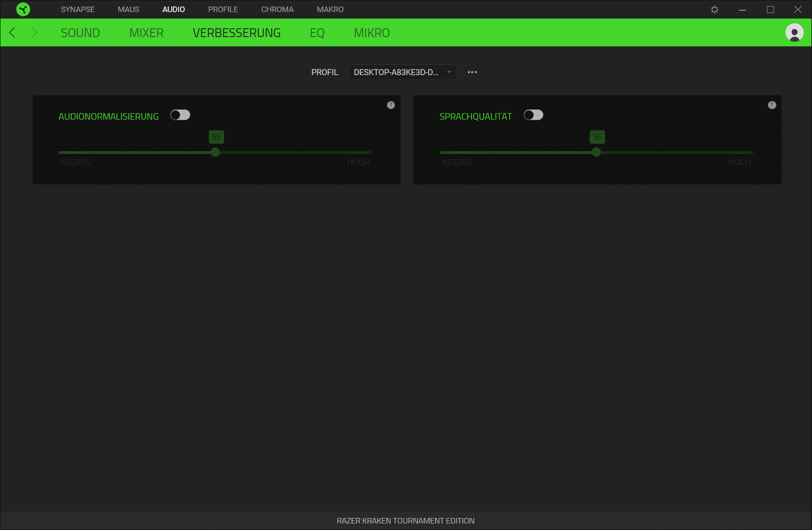The height and width of the screenshot is (530, 812).
Task: Click the forward navigation arrow
Action: (34, 32)
